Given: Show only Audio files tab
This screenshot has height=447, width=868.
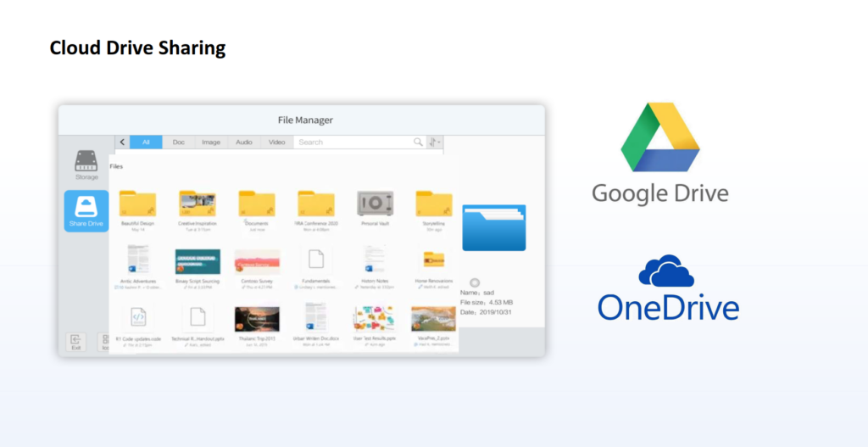Looking at the screenshot, I should [244, 142].
